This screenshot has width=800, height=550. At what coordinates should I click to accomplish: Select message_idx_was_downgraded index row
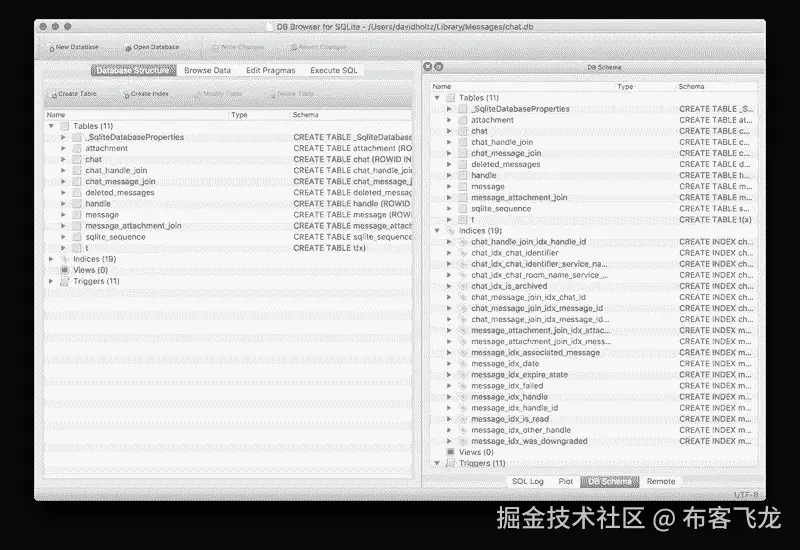point(594,441)
